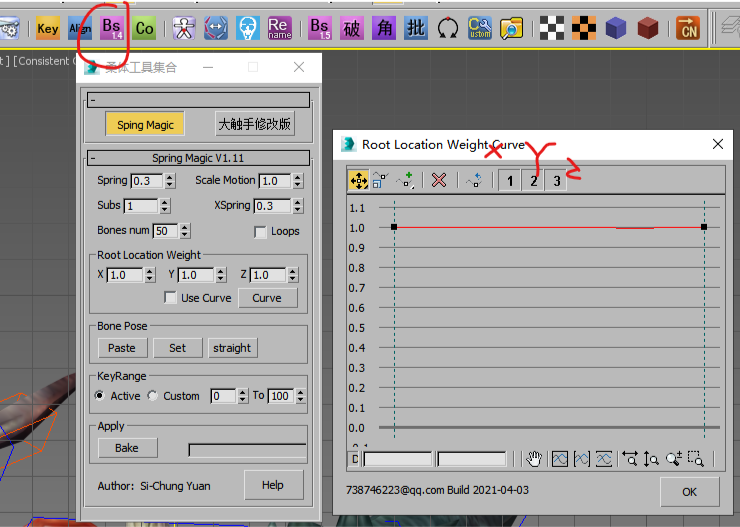This screenshot has height=527, width=740.
Task: Collapse the Spring Magic V1.11 rollout
Action: point(198,158)
